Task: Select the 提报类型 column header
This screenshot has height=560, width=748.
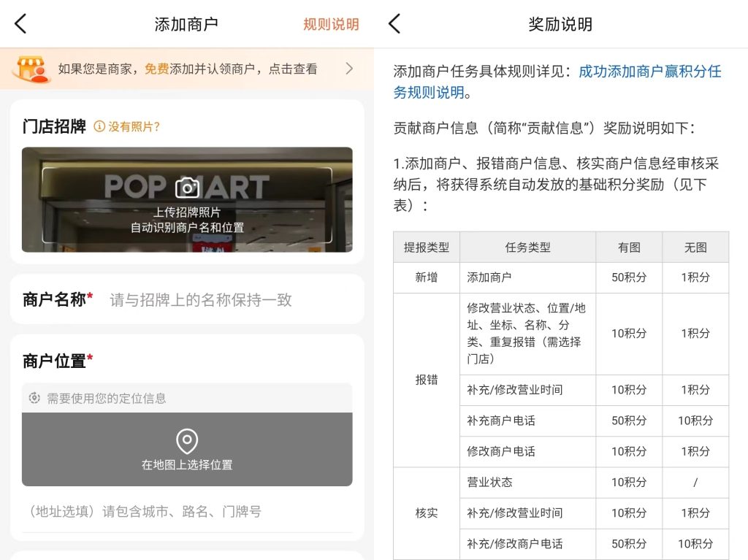Action: click(427, 247)
